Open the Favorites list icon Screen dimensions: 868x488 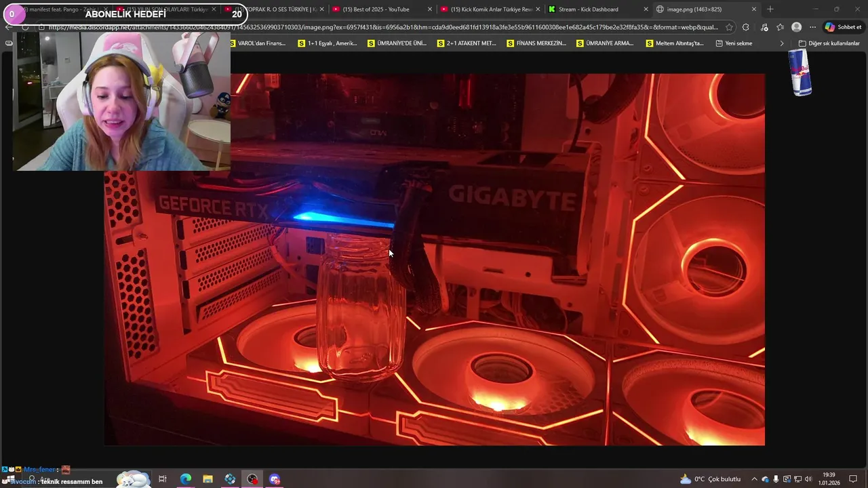coord(781,27)
